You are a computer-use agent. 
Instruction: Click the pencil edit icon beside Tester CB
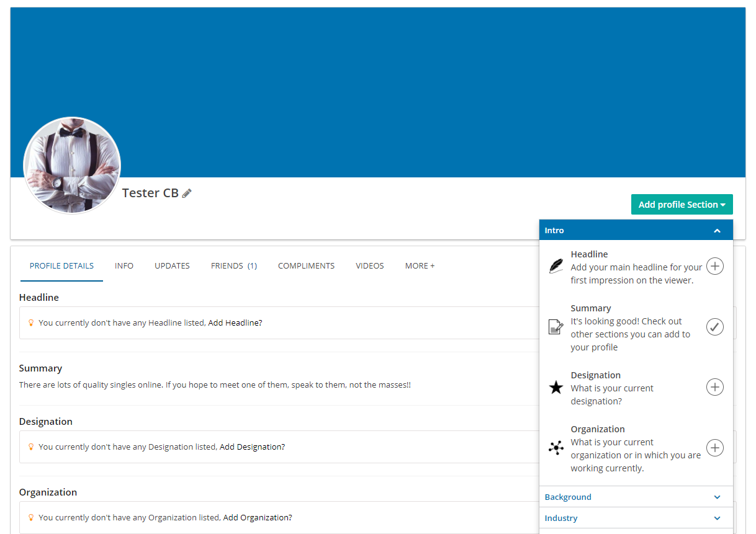coord(187,194)
